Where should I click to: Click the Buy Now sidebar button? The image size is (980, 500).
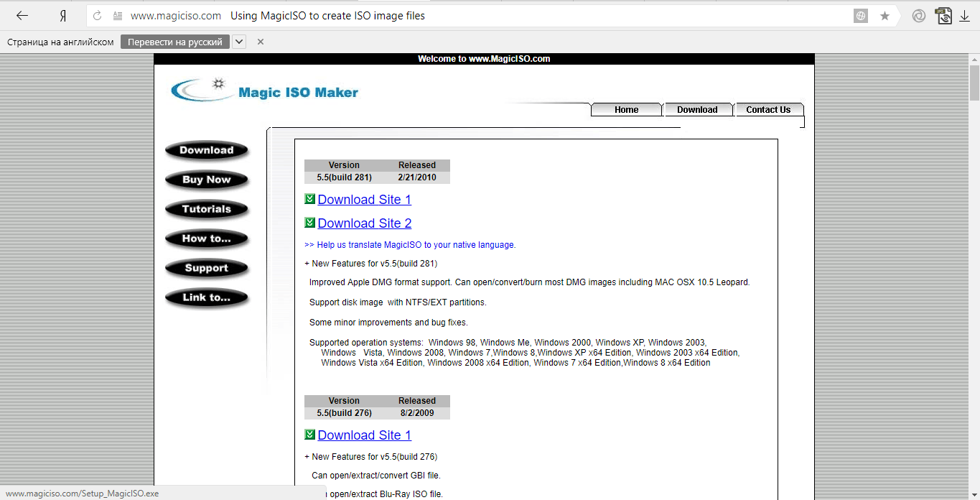[207, 180]
